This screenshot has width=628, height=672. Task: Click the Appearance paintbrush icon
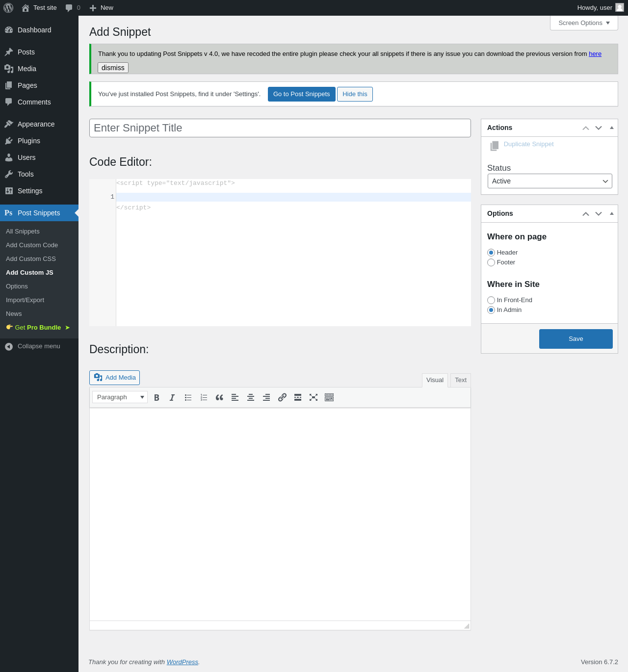(9, 124)
